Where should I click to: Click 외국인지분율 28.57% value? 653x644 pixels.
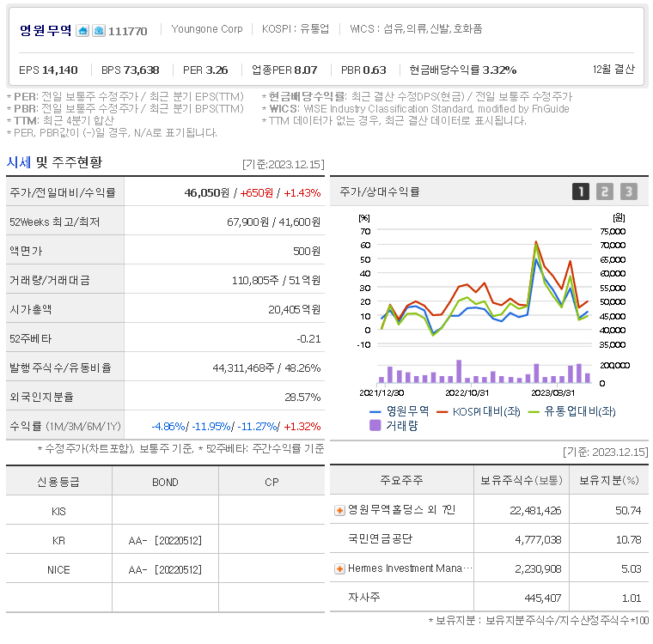tap(302, 398)
